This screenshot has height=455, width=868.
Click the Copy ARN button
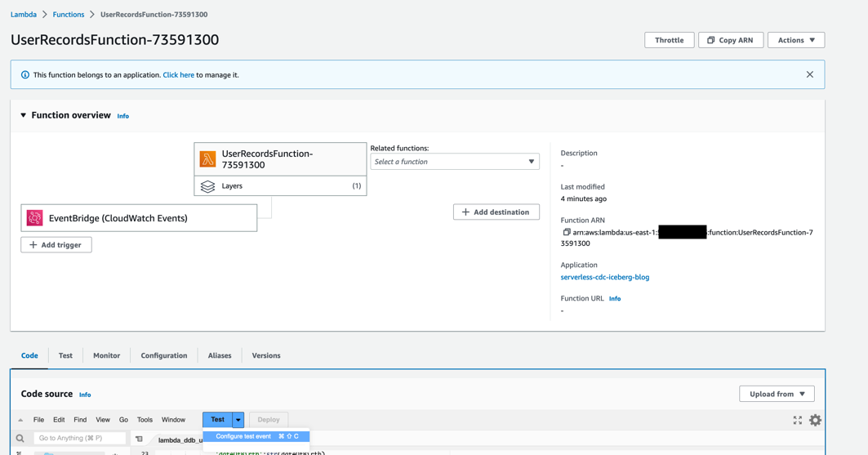(x=731, y=40)
